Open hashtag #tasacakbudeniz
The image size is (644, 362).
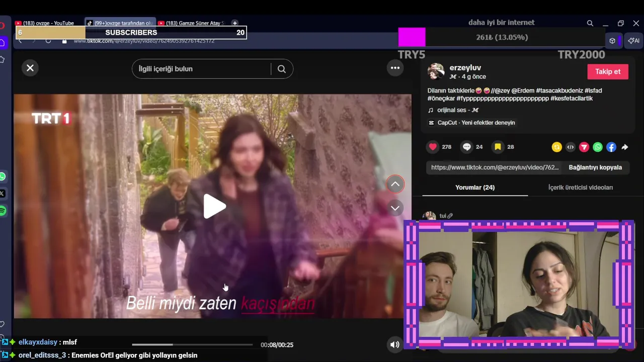pos(558,90)
